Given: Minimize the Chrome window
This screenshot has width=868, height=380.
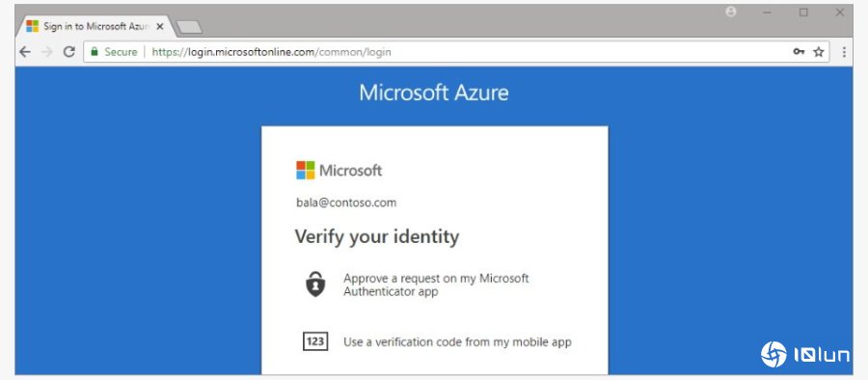Looking at the screenshot, I should [768, 13].
